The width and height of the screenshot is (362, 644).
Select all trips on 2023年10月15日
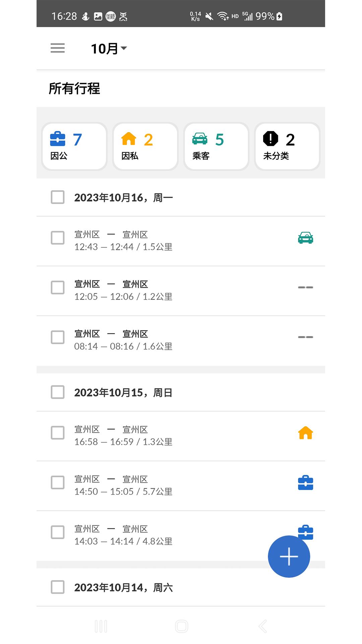point(58,392)
